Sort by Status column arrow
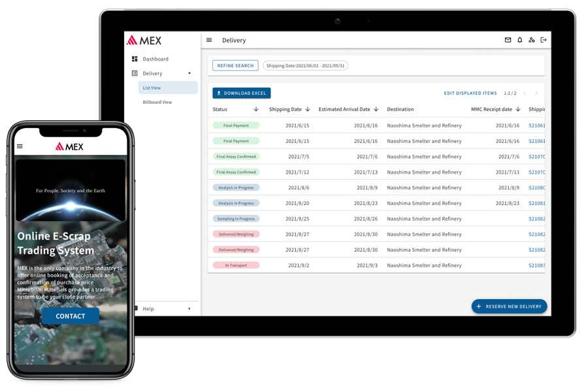 [x=256, y=110]
